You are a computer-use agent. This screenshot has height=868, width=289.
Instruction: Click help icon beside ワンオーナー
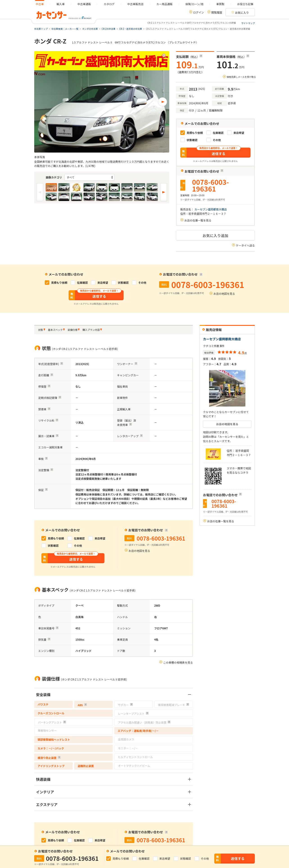coord(136,363)
